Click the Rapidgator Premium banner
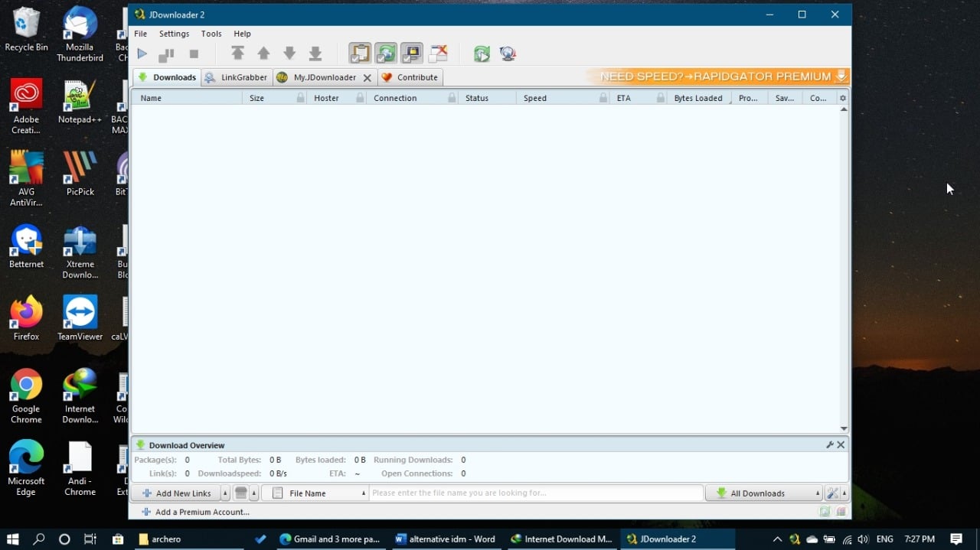 (718, 76)
